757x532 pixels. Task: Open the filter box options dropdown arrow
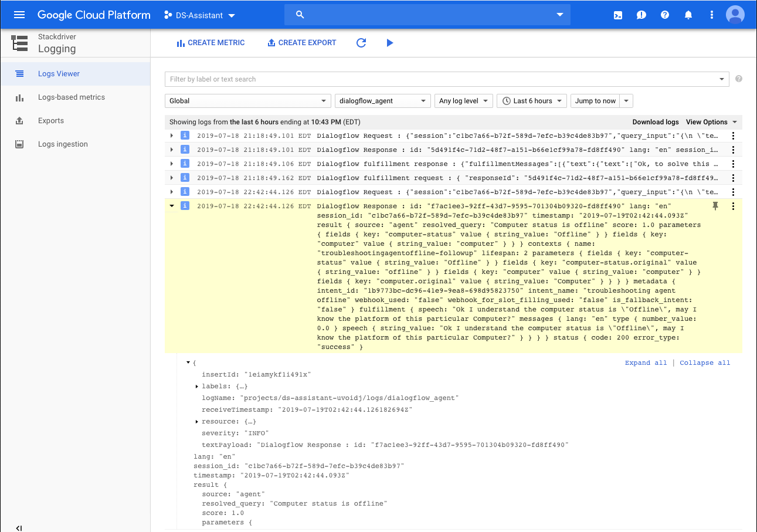coord(722,79)
